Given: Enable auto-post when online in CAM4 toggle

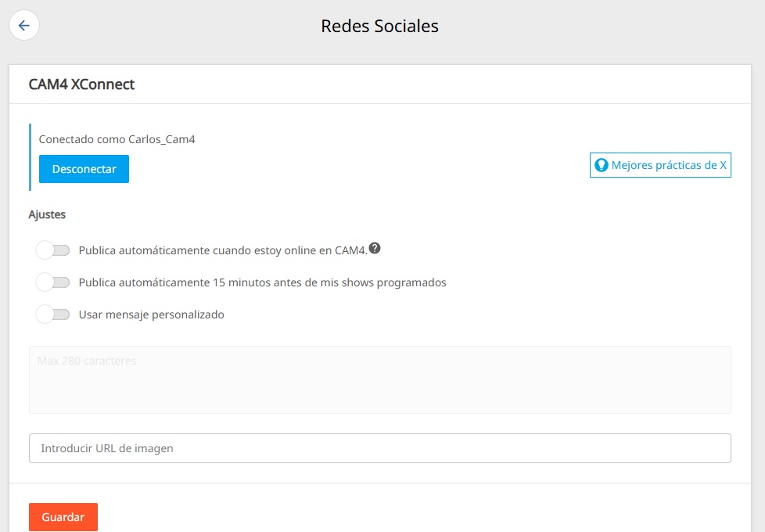Looking at the screenshot, I should click(52, 250).
